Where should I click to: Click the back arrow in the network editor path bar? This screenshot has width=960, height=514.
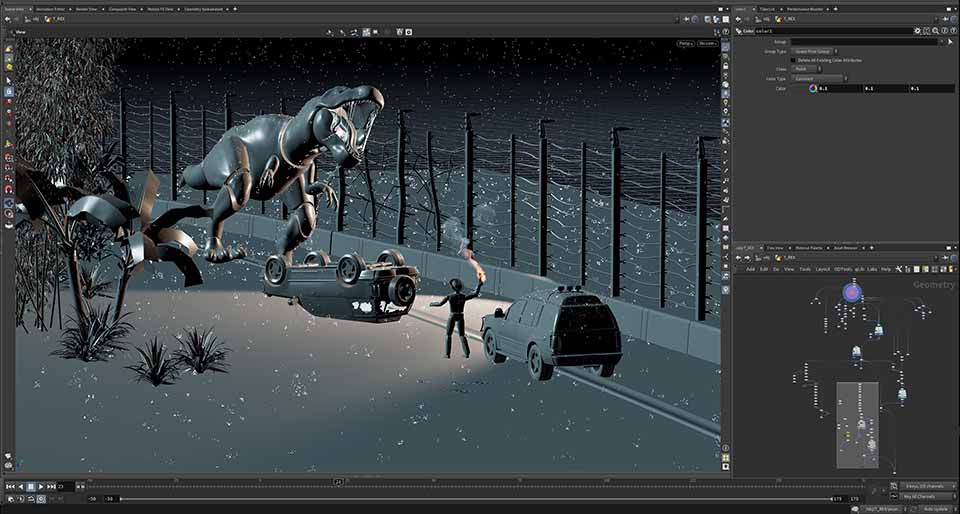(740, 258)
